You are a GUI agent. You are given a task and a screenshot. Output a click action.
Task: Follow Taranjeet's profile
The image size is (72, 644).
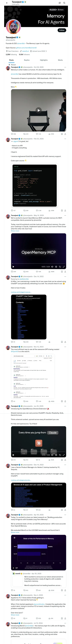62,30
